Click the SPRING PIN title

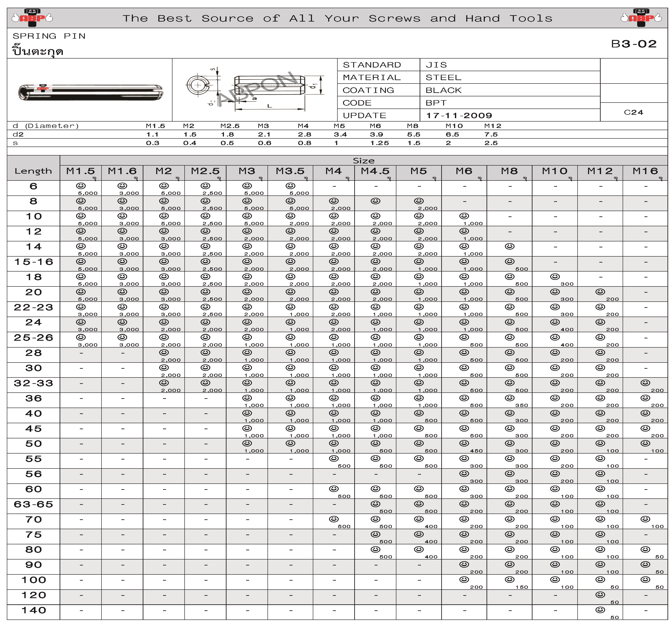tap(49, 36)
